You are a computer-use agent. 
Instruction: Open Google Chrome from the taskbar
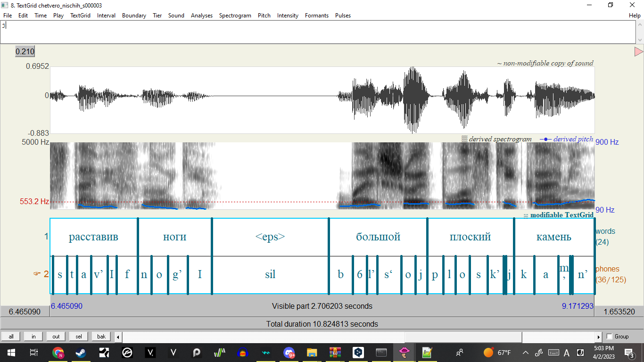(58, 354)
